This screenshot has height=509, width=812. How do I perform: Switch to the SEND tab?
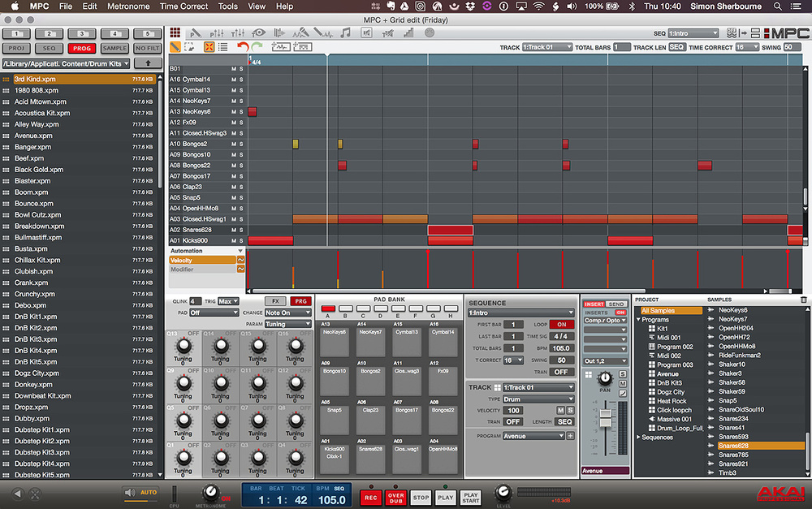(616, 304)
